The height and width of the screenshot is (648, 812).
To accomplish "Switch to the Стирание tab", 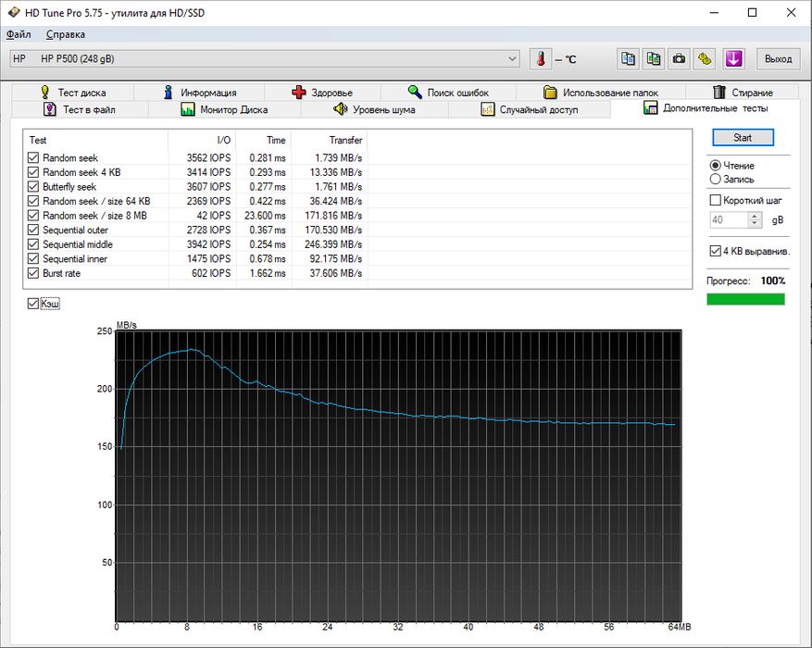I will click(742, 93).
